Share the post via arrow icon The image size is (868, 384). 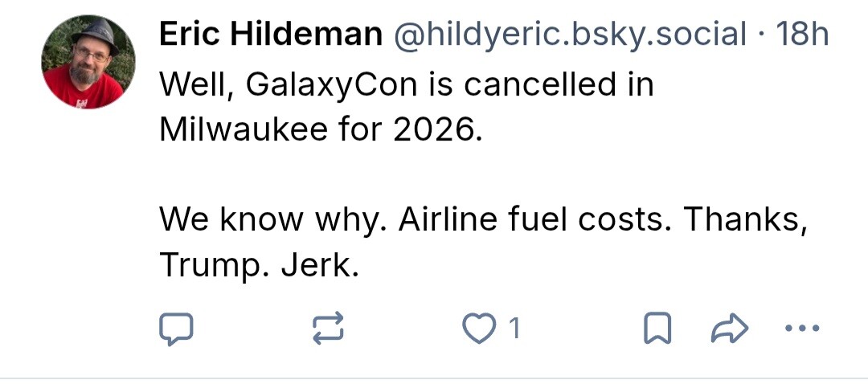coord(730,328)
